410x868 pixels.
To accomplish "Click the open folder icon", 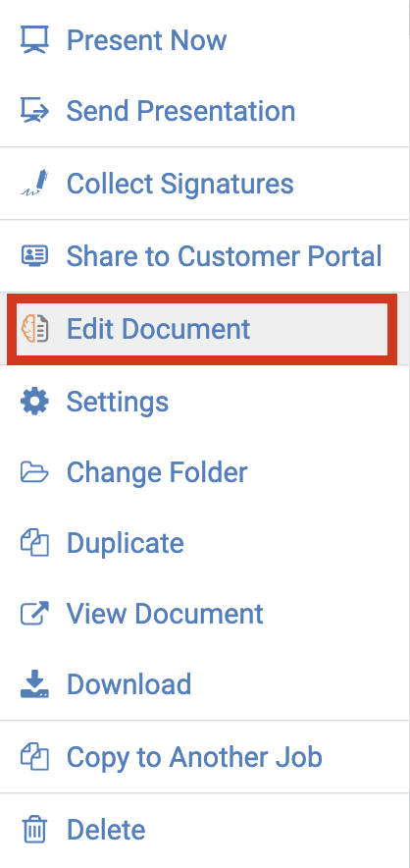I will point(34,472).
